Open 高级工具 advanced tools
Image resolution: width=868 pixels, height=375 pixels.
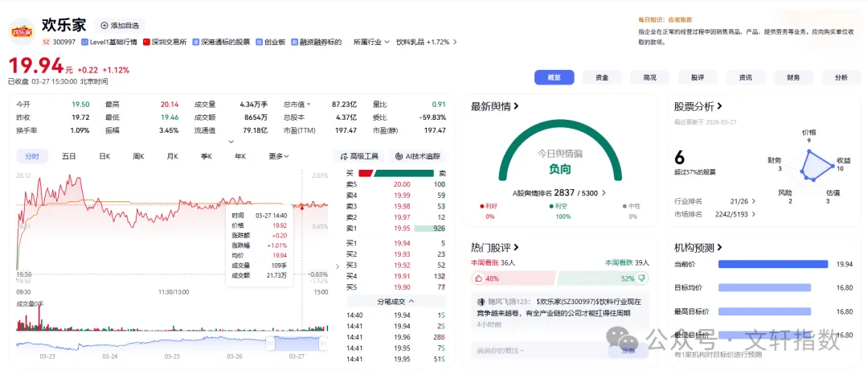pyautogui.click(x=358, y=156)
